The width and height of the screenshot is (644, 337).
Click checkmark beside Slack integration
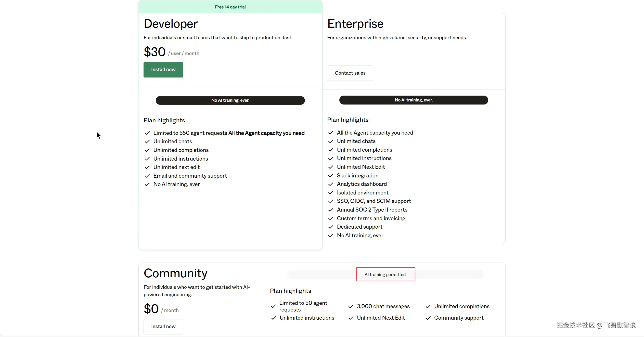point(331,176)
